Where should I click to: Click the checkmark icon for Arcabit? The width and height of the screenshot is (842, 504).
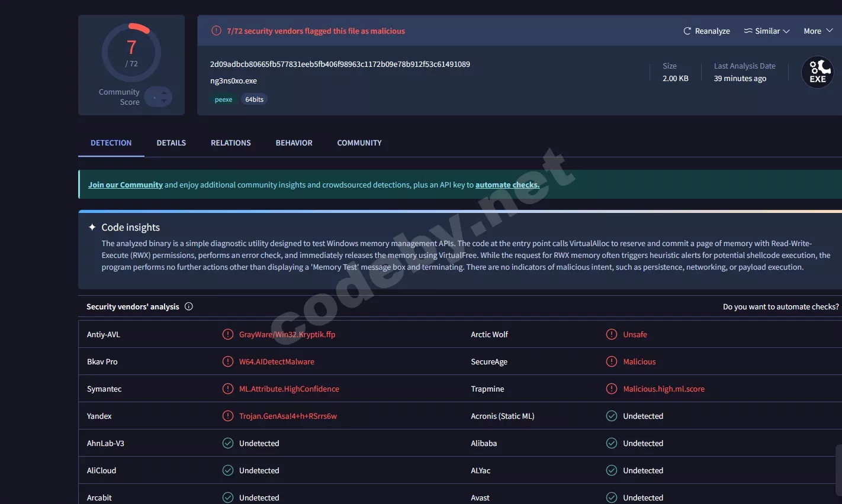228,497
